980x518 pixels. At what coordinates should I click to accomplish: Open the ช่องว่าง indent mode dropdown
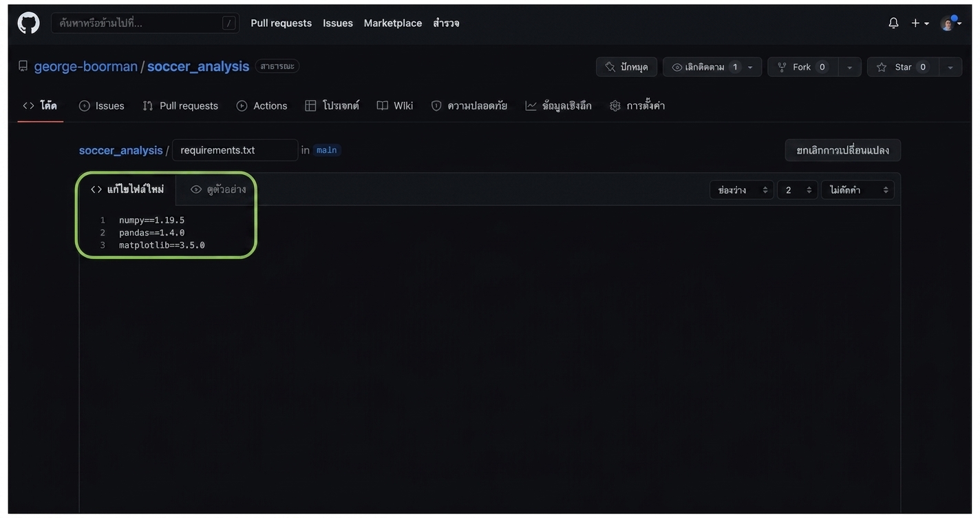[x=741, y=190]
